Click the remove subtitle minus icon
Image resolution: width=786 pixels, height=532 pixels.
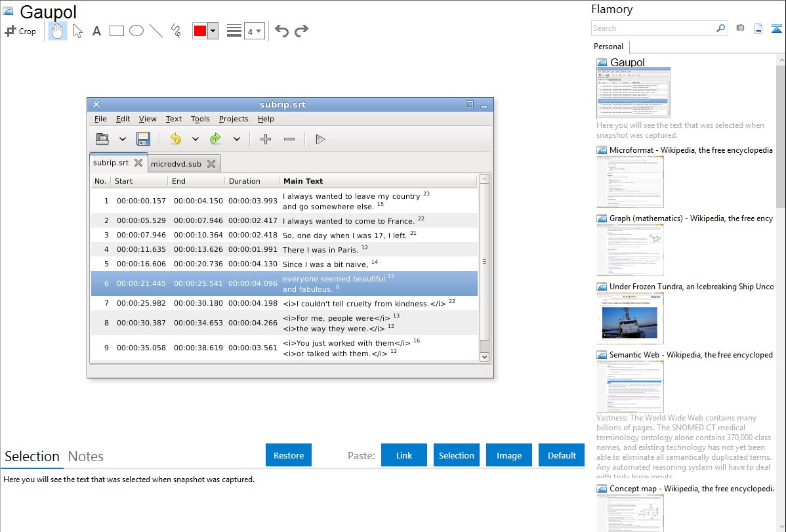(289, 139)
